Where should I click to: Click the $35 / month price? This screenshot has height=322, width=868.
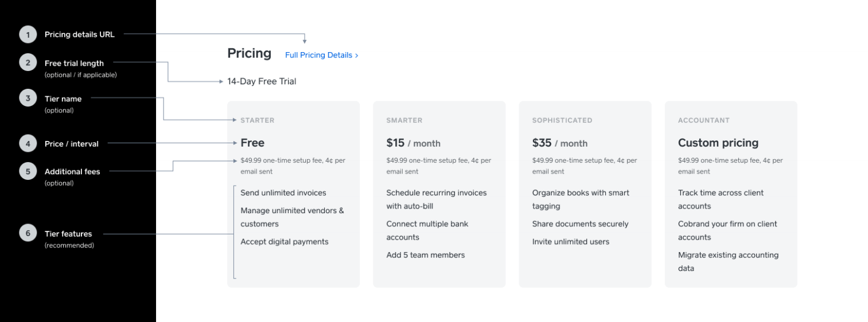click(559, 143)
